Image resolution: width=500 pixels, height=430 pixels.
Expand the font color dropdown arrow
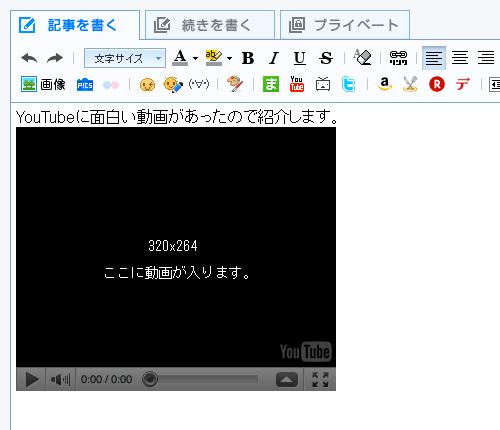195,59
